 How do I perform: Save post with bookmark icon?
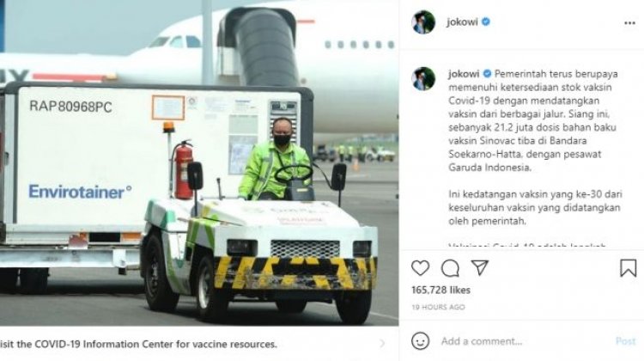pyautogui.click(x=628, y=268)
